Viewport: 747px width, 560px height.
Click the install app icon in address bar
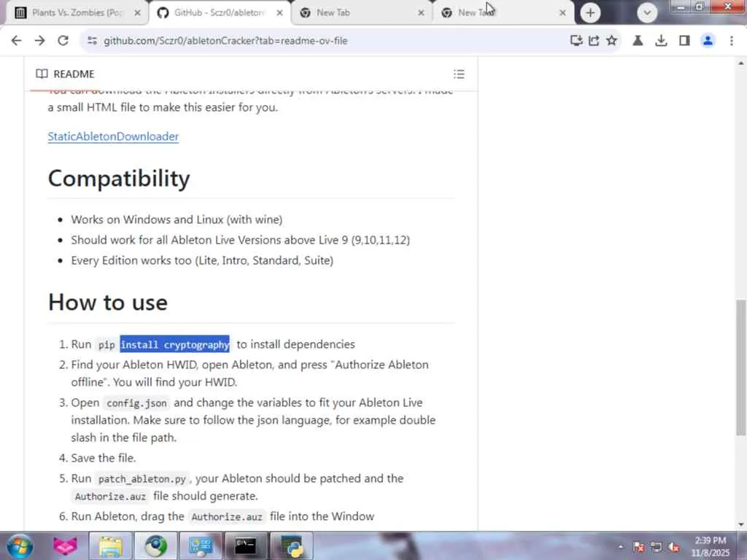pyautogui.click(x=576, y=41)
